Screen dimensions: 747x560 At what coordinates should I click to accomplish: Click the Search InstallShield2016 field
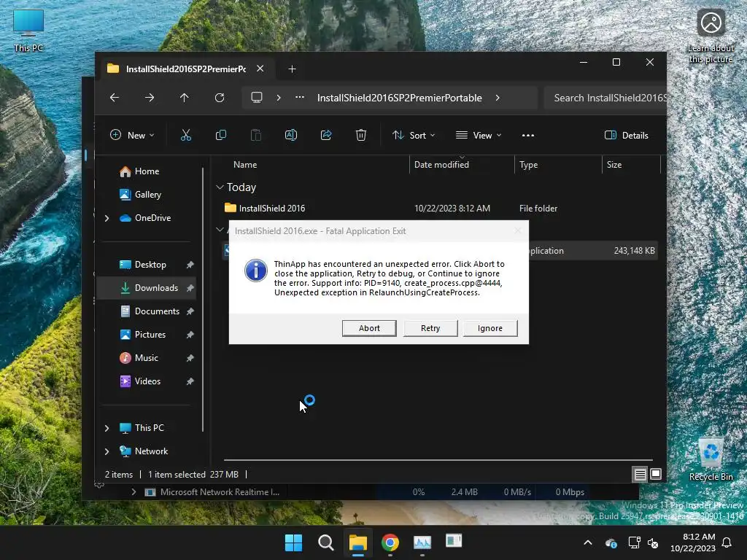[605, 98]
